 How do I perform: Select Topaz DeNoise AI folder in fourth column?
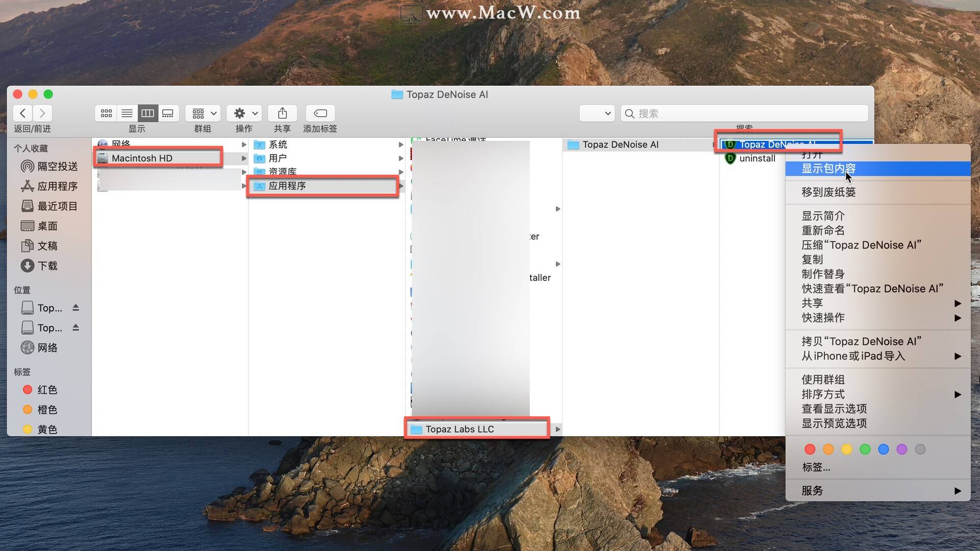[620, 144]
